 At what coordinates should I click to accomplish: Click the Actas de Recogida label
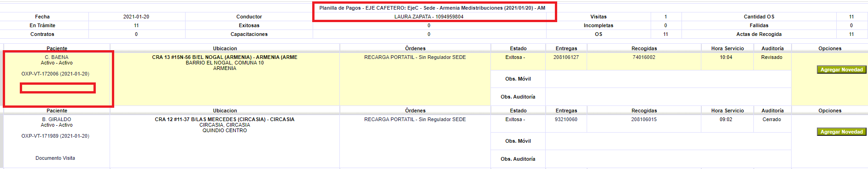pos(759,34)
